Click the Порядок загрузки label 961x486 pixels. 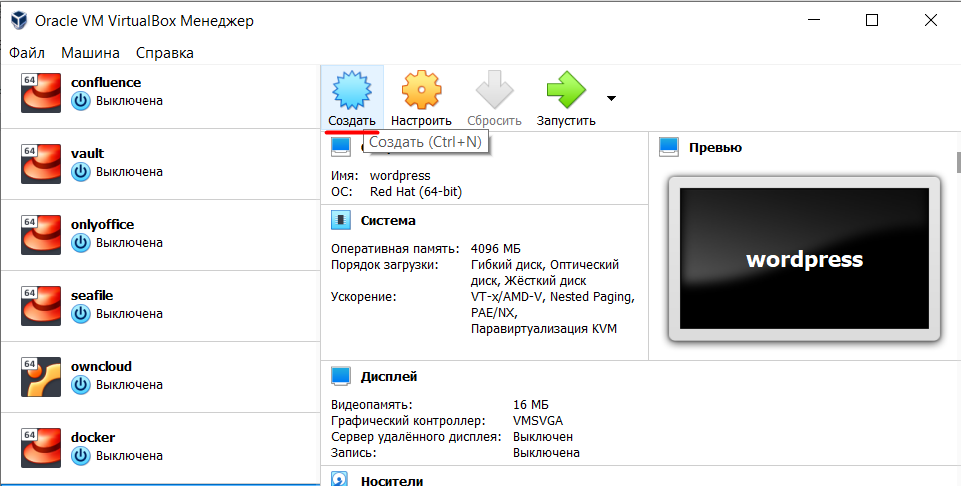385,265
